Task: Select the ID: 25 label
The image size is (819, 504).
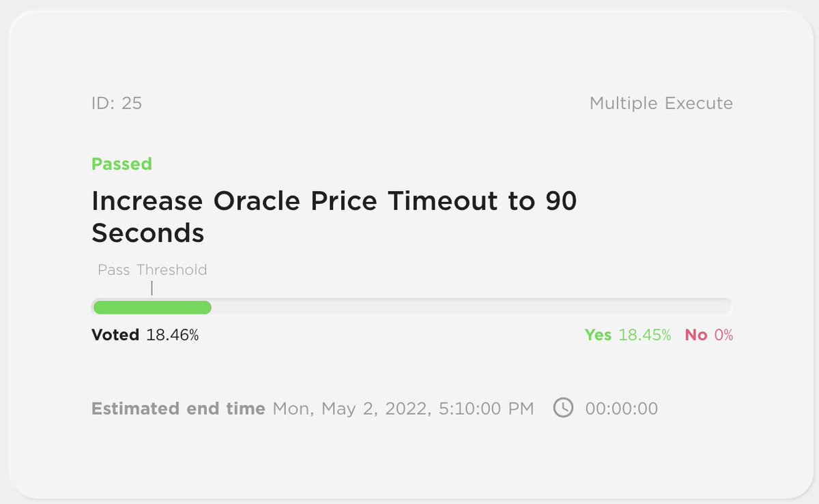Action: tap(117, 103)
